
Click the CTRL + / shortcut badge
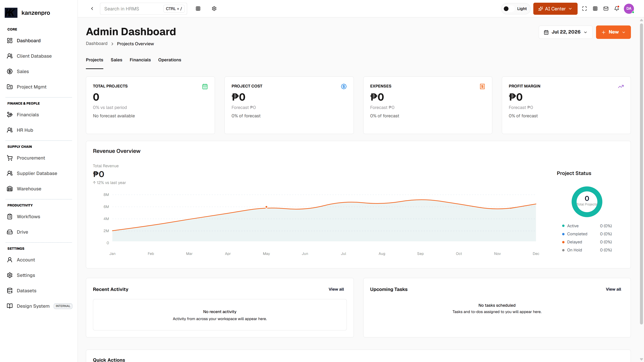[x=174, y=9]
